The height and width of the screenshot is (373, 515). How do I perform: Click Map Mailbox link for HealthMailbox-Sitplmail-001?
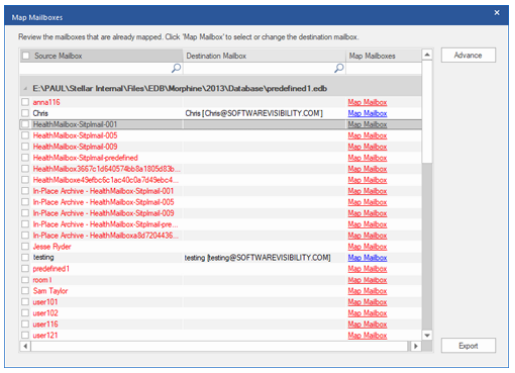pos(367,124)
